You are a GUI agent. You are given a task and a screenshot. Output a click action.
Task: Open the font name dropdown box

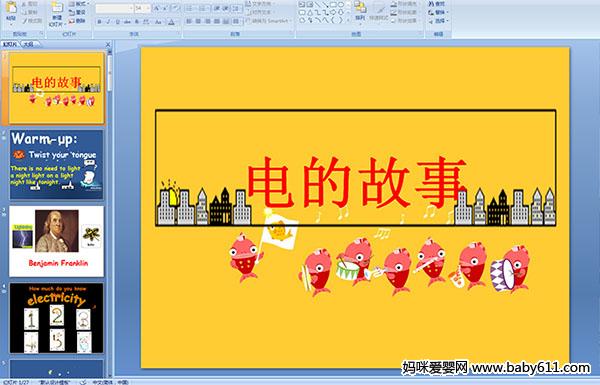click(114, 8)
